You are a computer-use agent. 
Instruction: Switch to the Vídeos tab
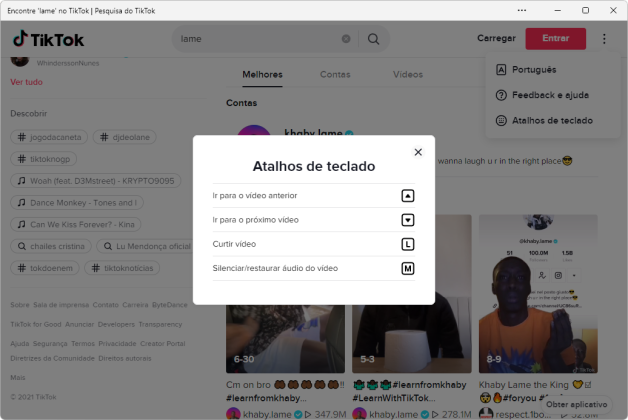tap(407, 74)
